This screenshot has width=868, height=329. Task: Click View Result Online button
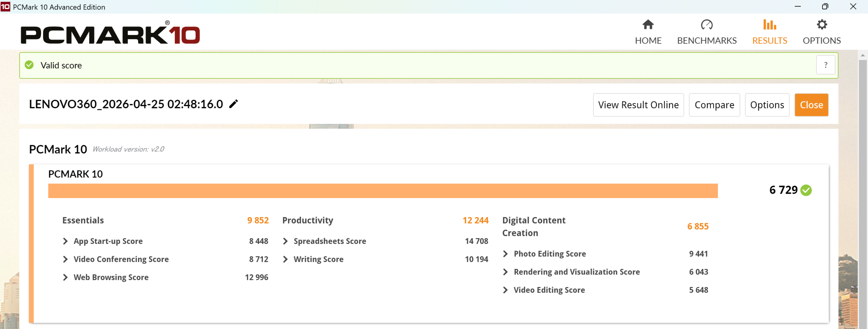638,105
